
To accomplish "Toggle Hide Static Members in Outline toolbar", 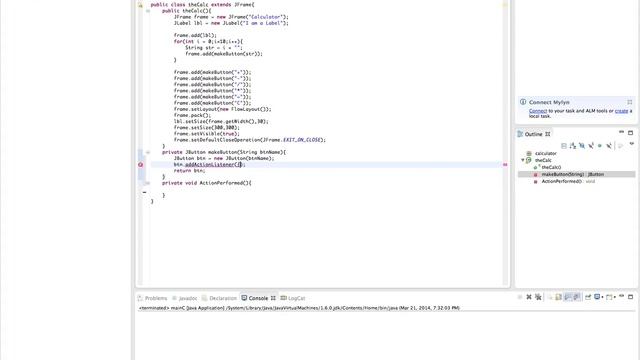I will 591,146.
